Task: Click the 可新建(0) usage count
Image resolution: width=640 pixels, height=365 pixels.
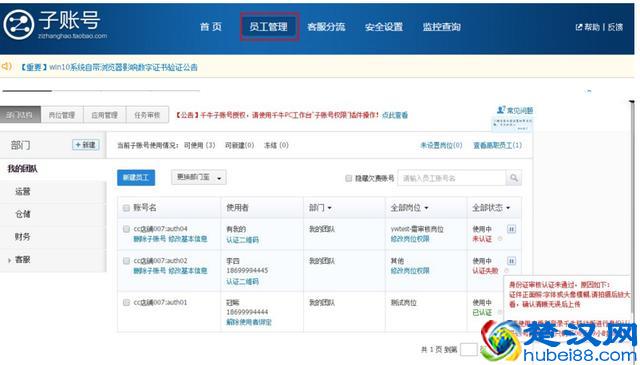Action: click(x=240, y=145)
